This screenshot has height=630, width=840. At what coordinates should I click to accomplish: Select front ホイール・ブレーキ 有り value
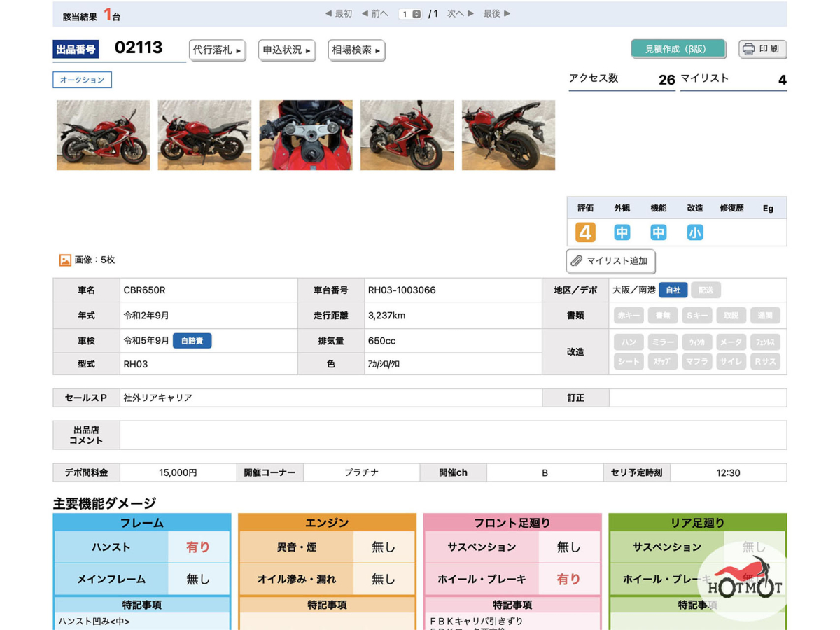click(568, 580)
